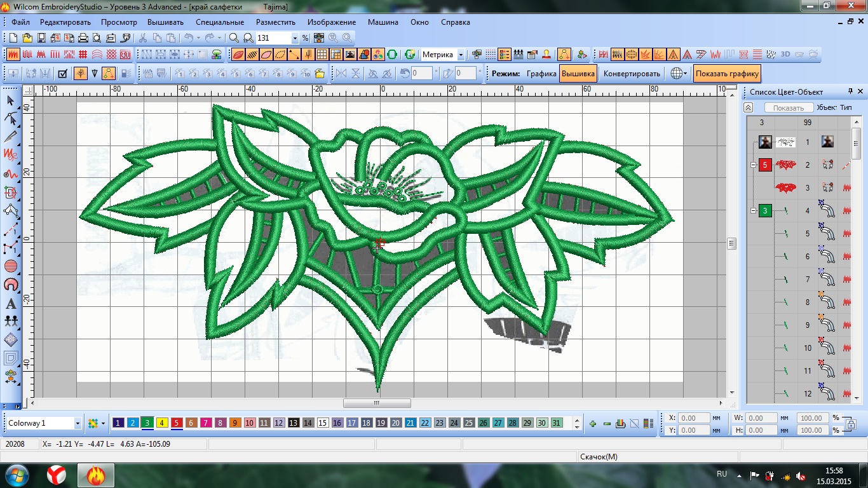Toggle the Вышивка mode button
The height and width of the screenshot is (488, 868).
pyautogui.click(x=578, y=74)
